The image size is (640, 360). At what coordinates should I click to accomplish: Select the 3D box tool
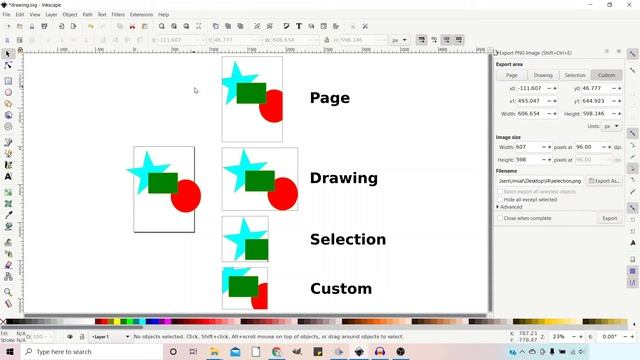8,115
